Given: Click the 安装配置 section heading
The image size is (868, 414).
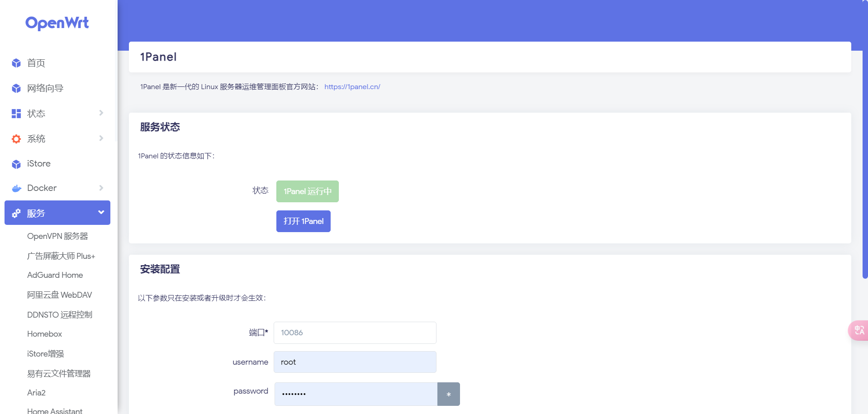Looking at the screenshot, I should point(160,269).
